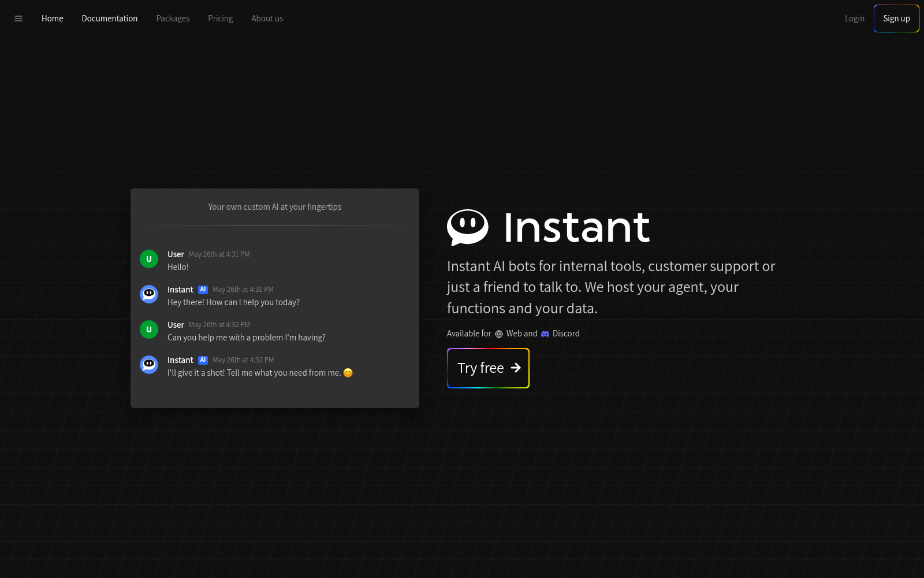This screenshot has height=578, width=924.
Task: Open the About us page
Action: click(267, 18)
